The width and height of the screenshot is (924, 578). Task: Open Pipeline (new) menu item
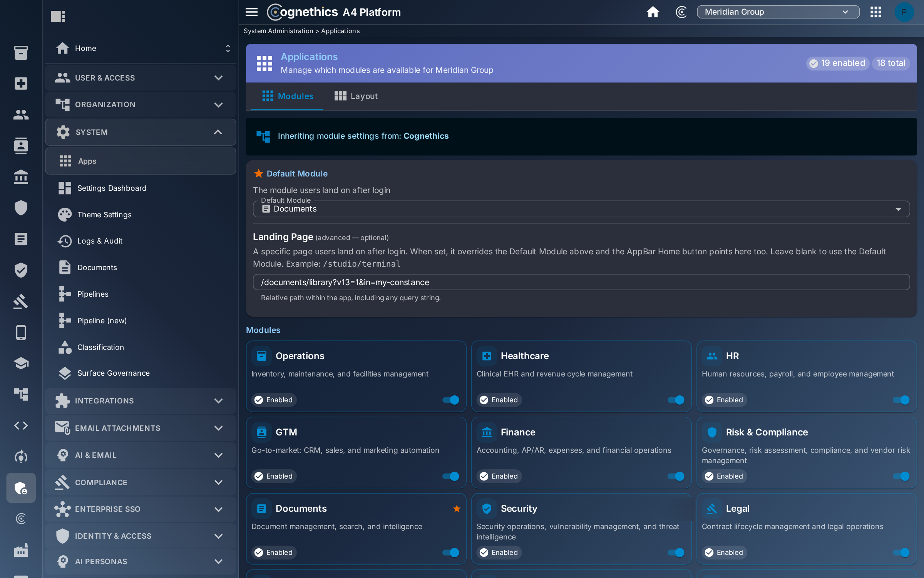pos(141,321)
